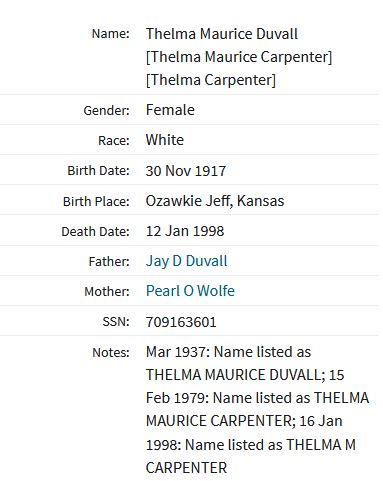Click the Mother label
The width and height of the screenshot is (383, 481).
click(107, 292)
